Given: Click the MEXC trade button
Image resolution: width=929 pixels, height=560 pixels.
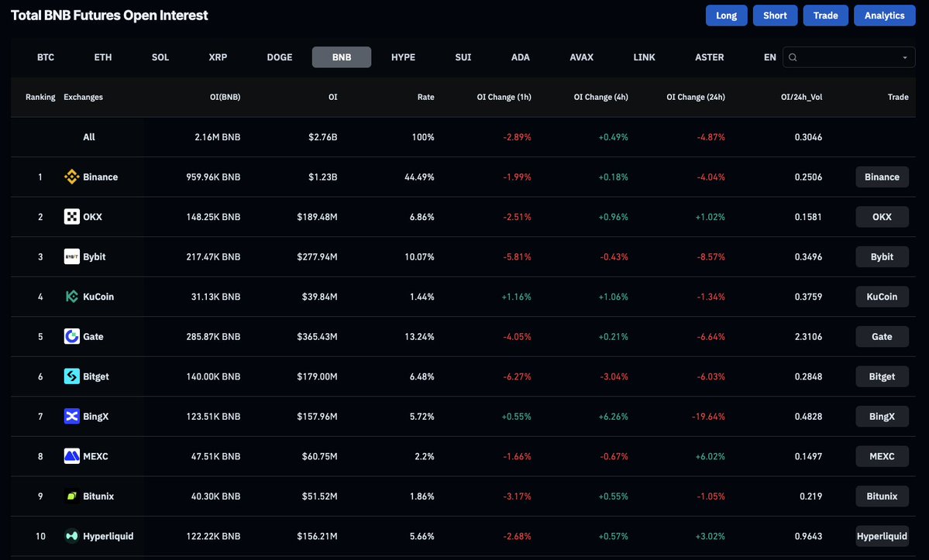Looking at the screenshot, I should (883, 456).
